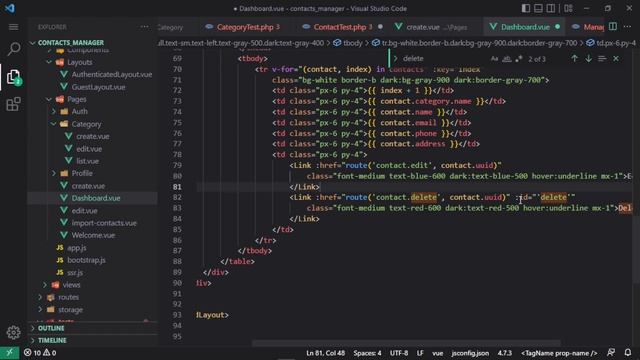Open app.js file
The image size is (640, 360).
tap(77, 248)
